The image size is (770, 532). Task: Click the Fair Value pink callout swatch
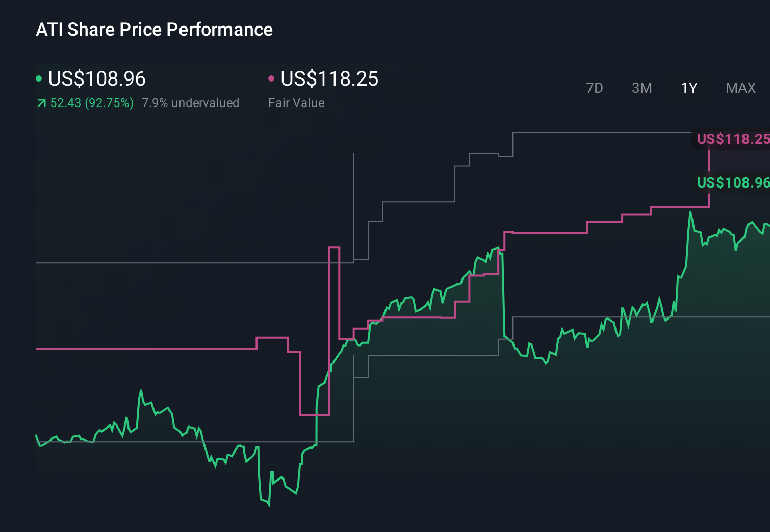click(x=272, y=79)
